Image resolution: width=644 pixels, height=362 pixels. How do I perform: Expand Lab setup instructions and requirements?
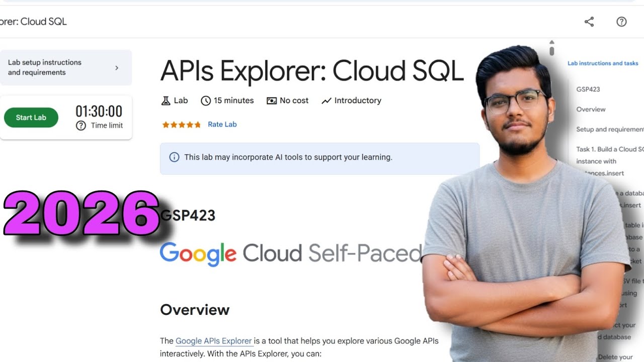pos(66,67)
